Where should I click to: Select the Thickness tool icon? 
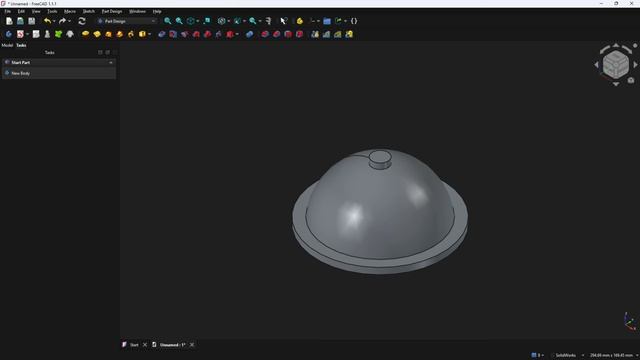pos(299,34)
